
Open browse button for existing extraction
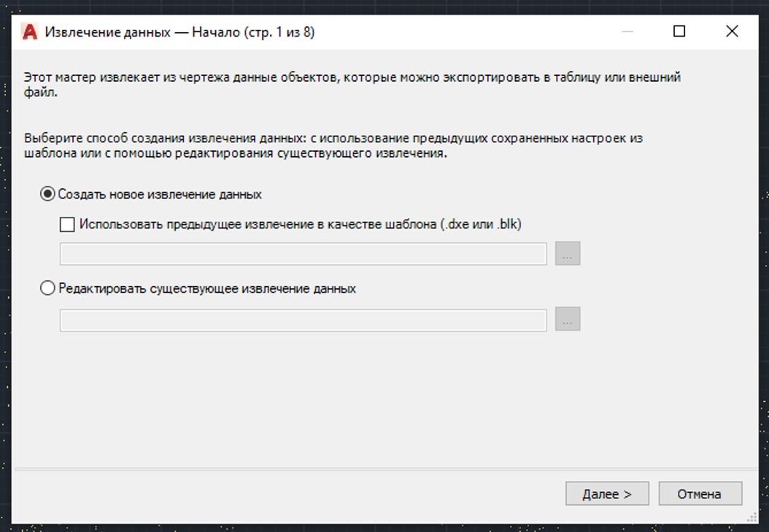click(x=568, y=320)
